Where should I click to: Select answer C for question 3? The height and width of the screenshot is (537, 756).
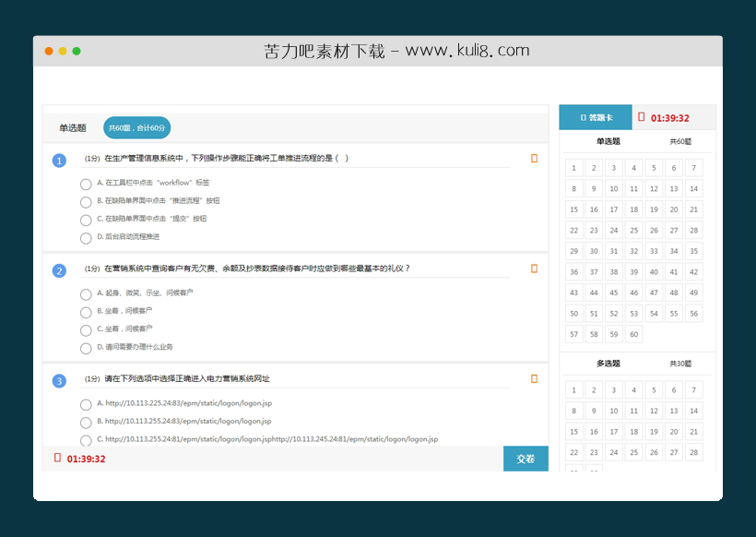tap(86, 440)
